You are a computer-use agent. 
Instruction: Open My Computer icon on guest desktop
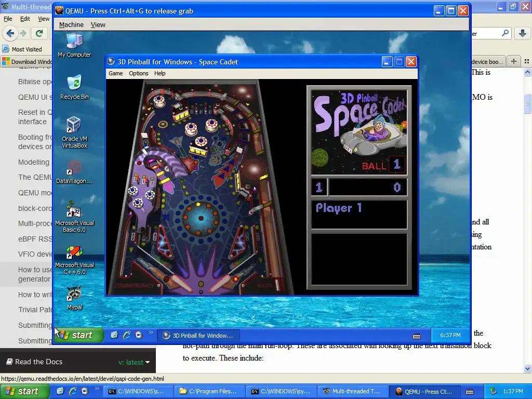(x=74, y=45)
